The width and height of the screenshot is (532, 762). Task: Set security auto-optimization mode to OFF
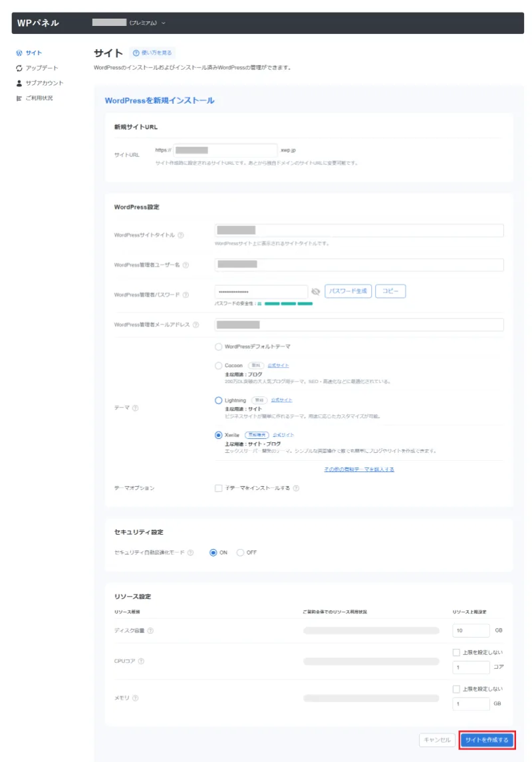[240, 553]
